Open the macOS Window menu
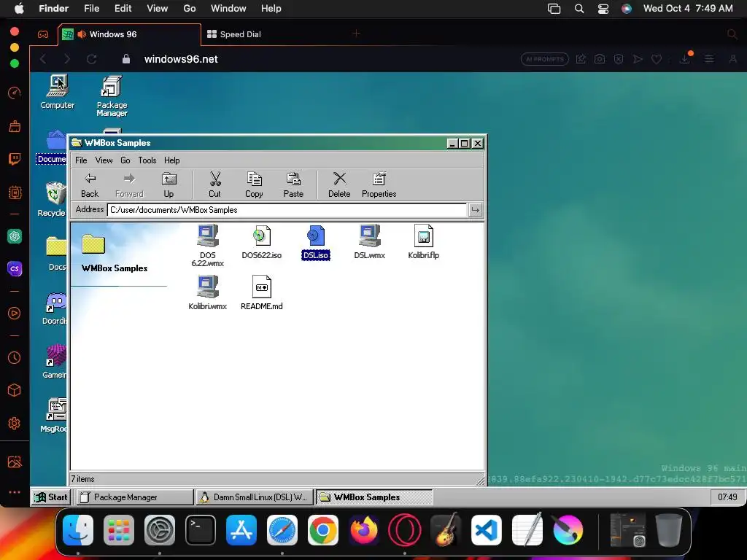The image size is (747, 560). tap(228, 9)
